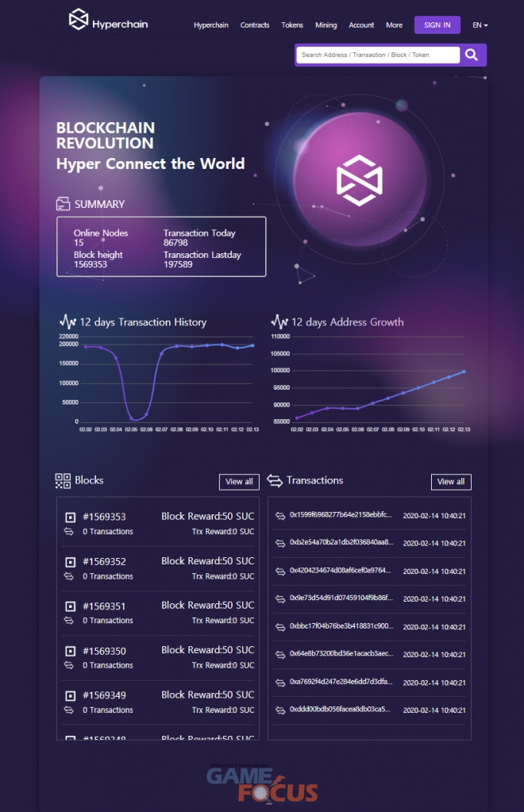Click transfer icon under block #1569353

(x=68, y=531)
